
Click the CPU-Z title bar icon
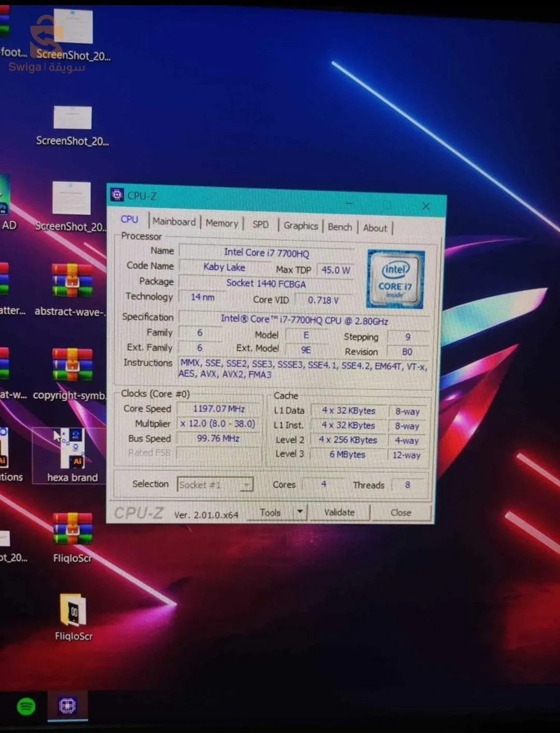pos(117,195)
